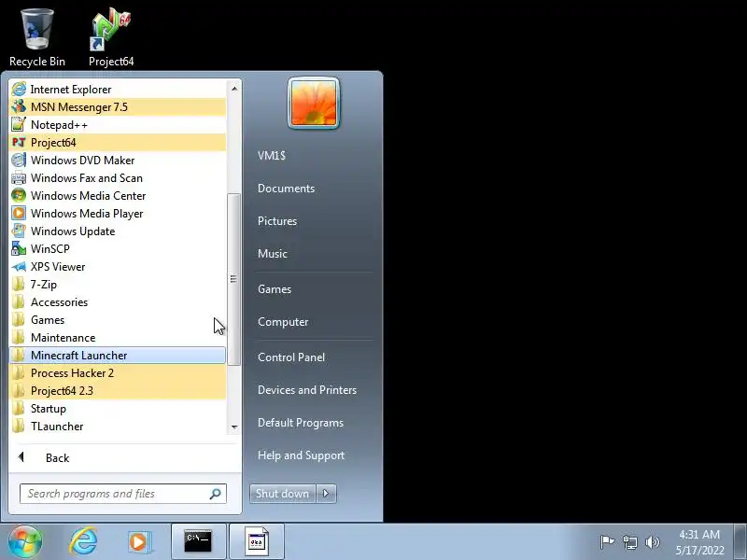Expand the Maintenance folder
This screenshot has width=747, height=560.
tap(118, 338)
